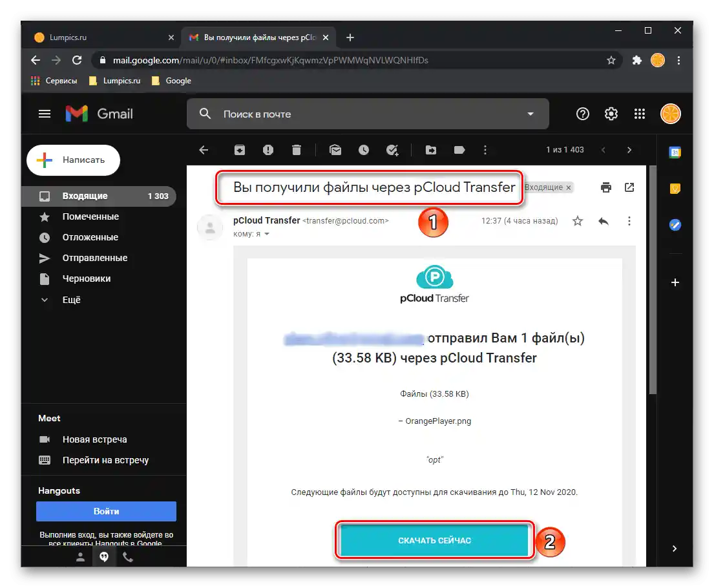Toggle the main menu hamburger button
The image size is (714, 588).
(45, 114)
